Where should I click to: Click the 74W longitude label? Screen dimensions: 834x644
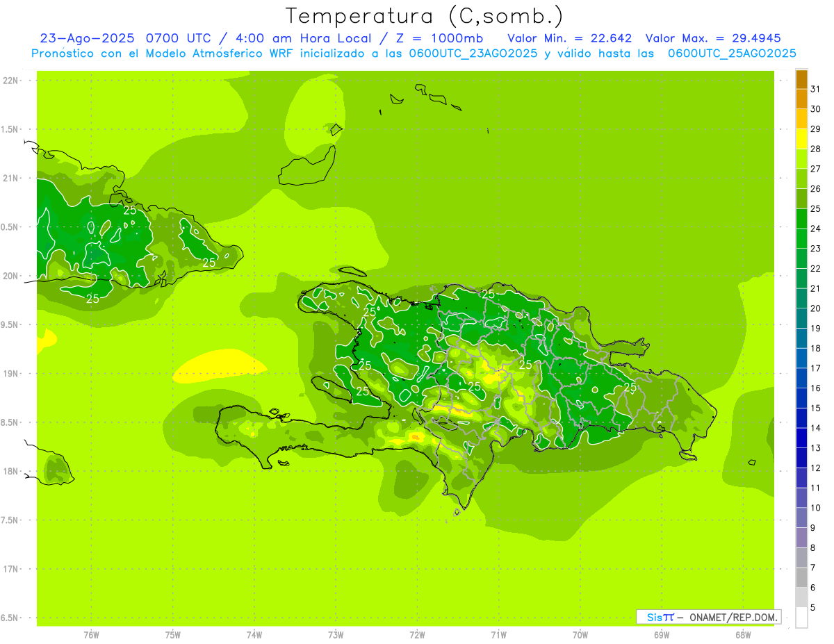click(x=254, y=634)
